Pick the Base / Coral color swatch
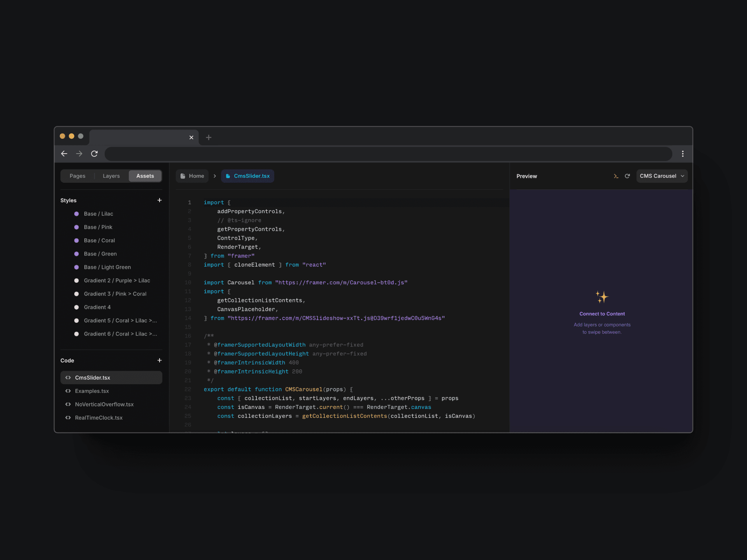Screen dimensions: 747x560 [x=76, y=240]
